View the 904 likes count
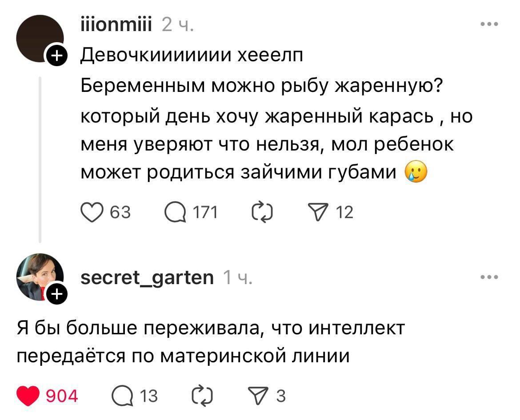Image resolution: width=520 pixels, height=420 pixels. [61, 396]
